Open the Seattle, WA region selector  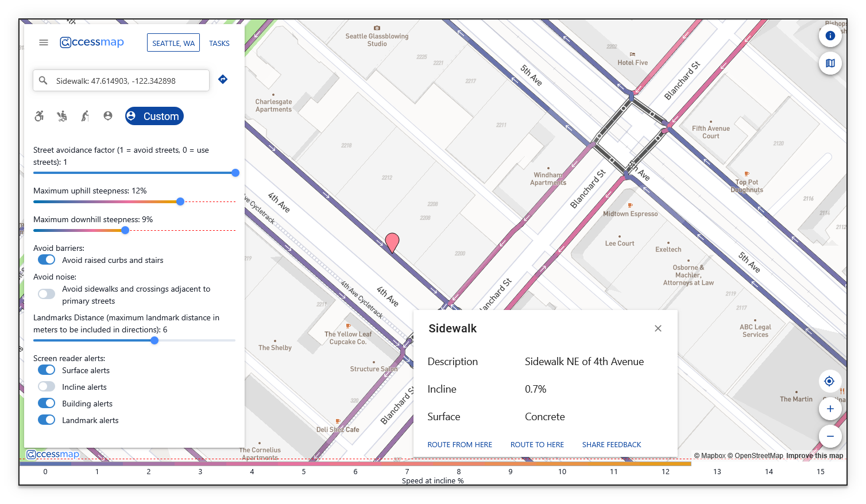pos(173,43)
